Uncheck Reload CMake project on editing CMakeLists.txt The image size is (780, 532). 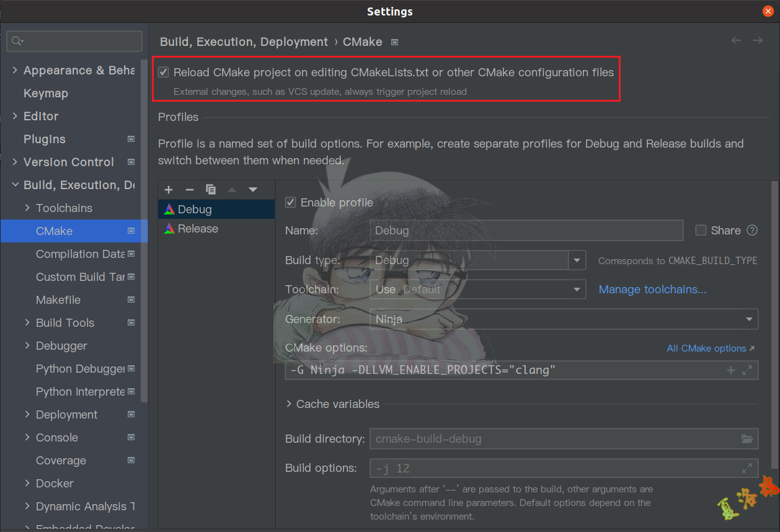[163, 72]
